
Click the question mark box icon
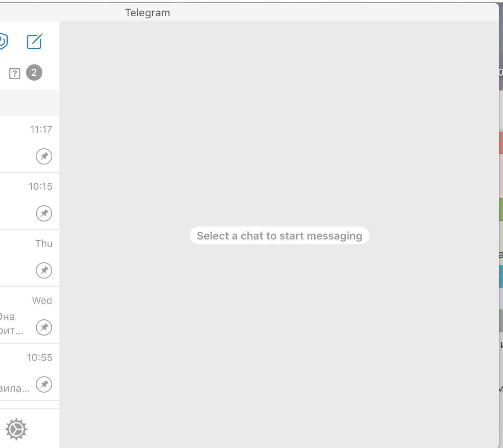[x=15, y=73]
